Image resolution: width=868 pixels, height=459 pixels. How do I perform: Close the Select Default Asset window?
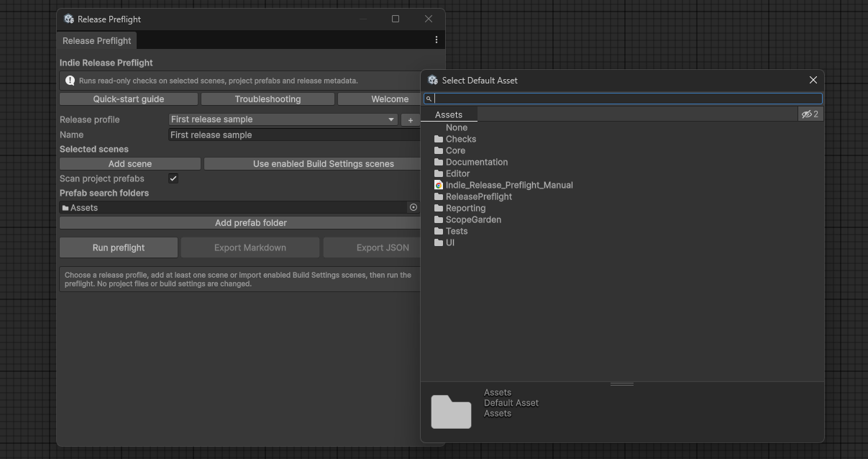[x=813, y=81]
